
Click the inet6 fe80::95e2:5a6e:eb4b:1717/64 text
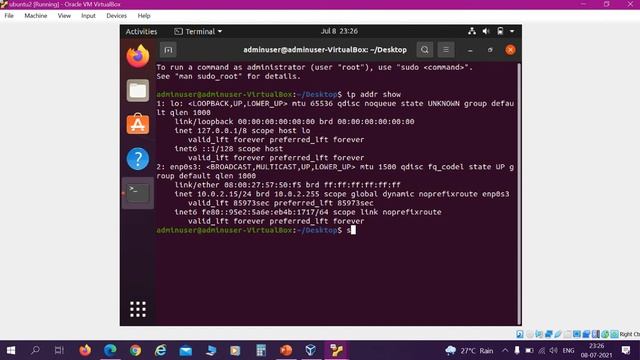point(251,212)
